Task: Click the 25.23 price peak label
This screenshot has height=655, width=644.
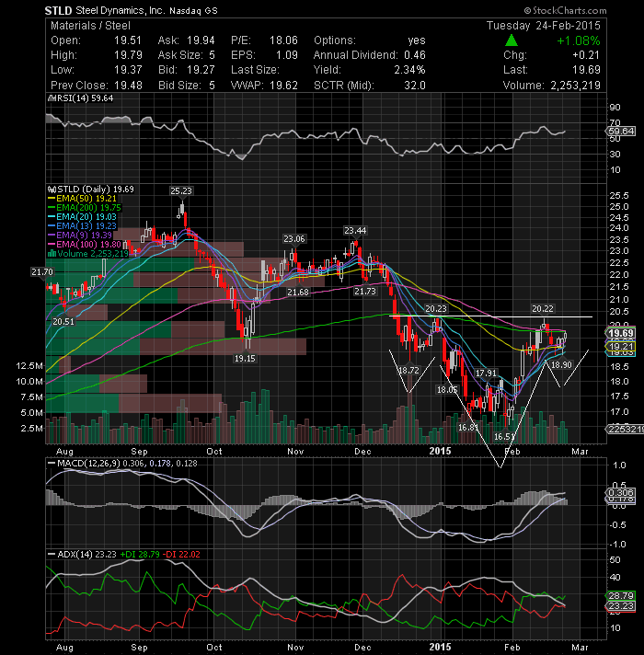Action: tap(181, 191)
